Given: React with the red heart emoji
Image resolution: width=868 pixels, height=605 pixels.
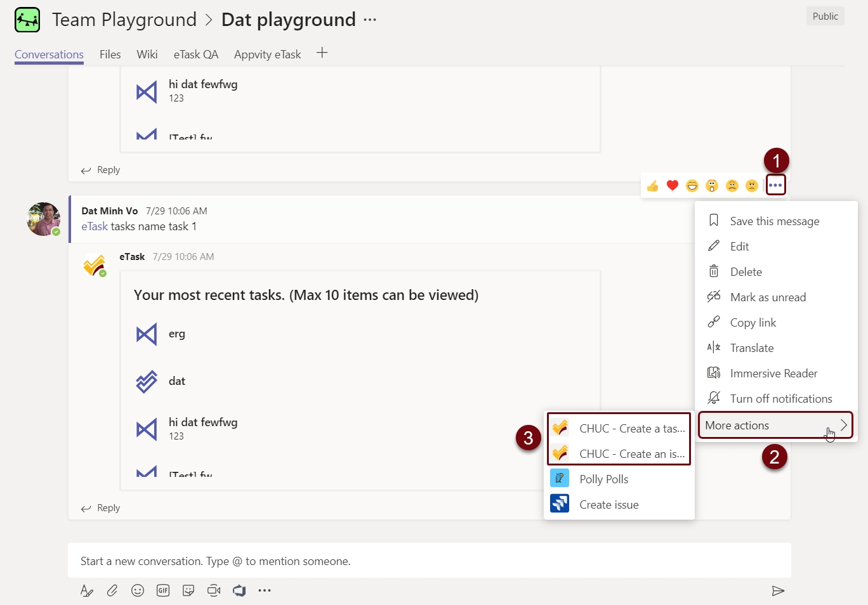Looking at the screenshot, I should [x=673, y=186].
